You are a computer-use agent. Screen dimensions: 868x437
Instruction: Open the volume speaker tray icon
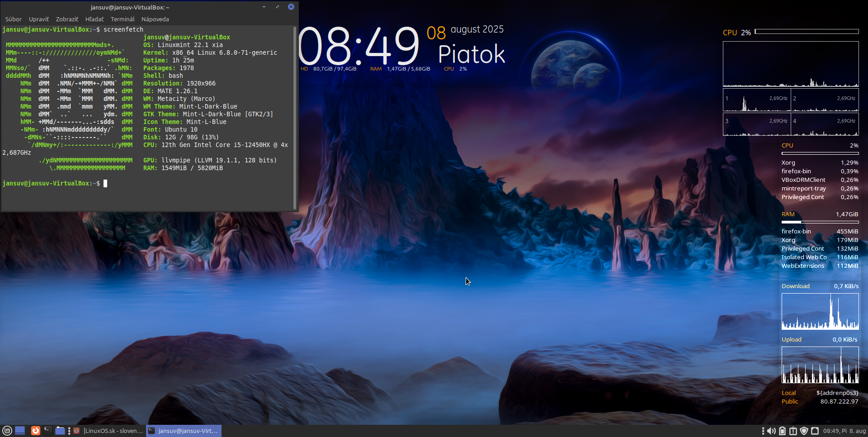[771, 431]
